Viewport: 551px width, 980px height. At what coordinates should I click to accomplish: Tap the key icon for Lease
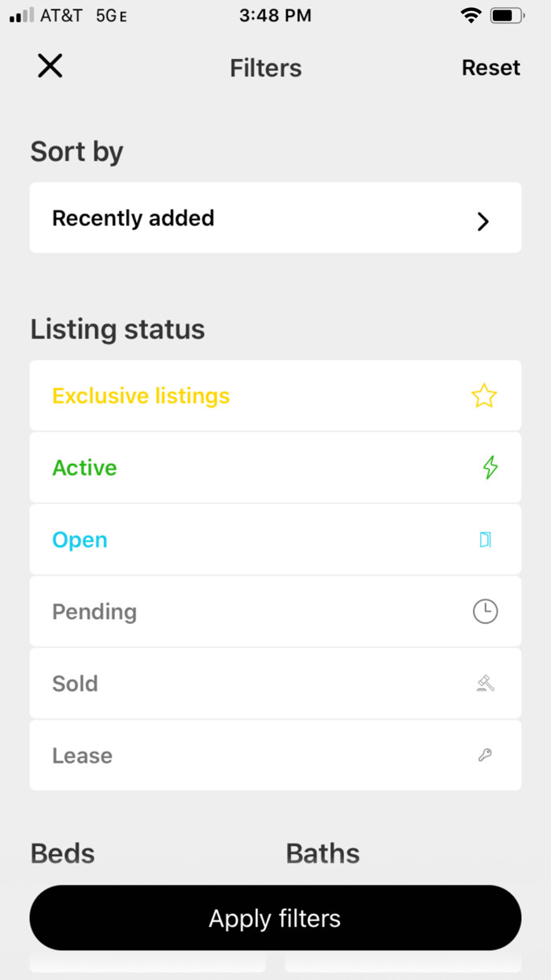pos(485,755)
